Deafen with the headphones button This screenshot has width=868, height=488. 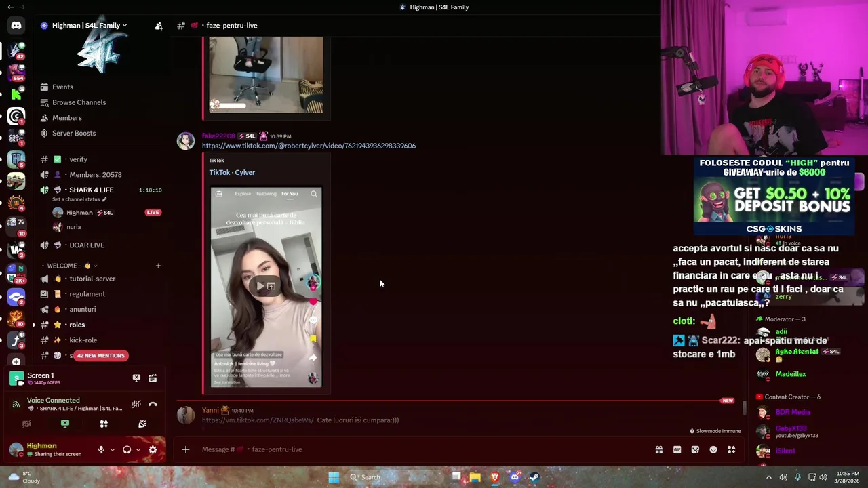click(127, 449)
